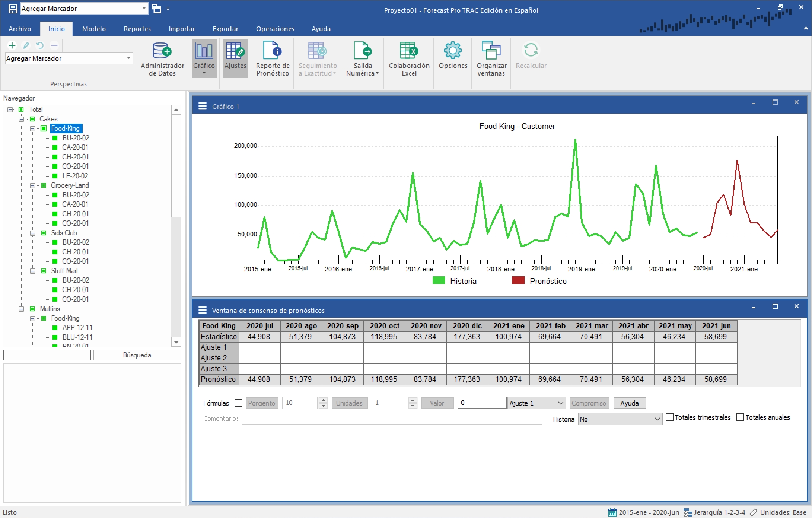Click the save icon in title bar
The image size is (812, 518).
(x=13, y=9)
